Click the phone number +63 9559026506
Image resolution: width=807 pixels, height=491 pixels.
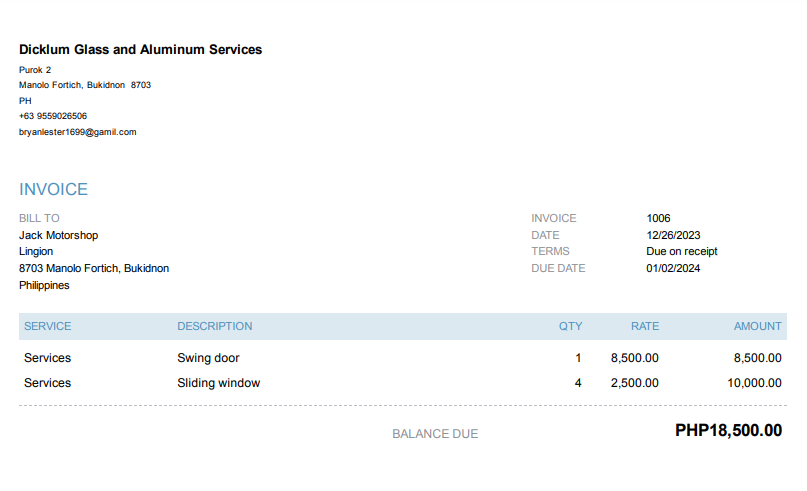tap(53, 116)
